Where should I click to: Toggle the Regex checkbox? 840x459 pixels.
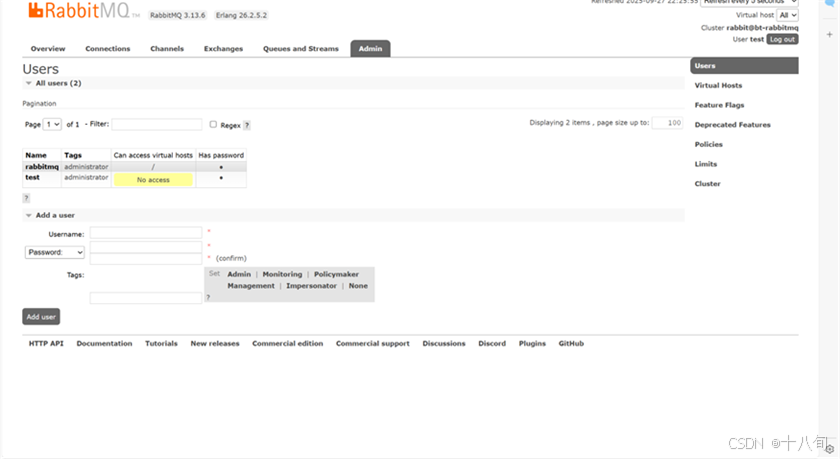coord(213,124)
